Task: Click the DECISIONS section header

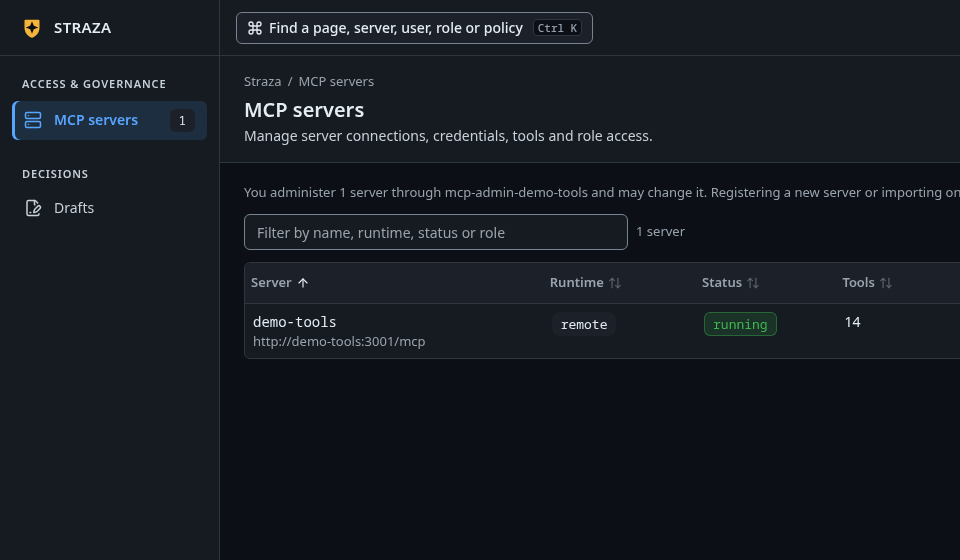Action: coord(55,174)
